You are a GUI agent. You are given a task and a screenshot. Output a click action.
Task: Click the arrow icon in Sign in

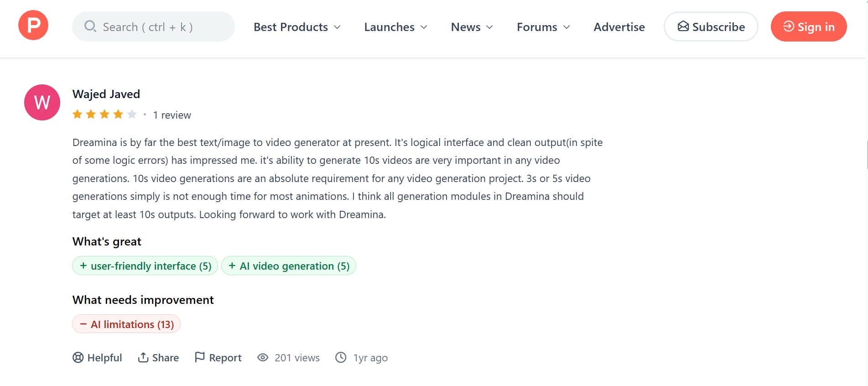point(789,26)
